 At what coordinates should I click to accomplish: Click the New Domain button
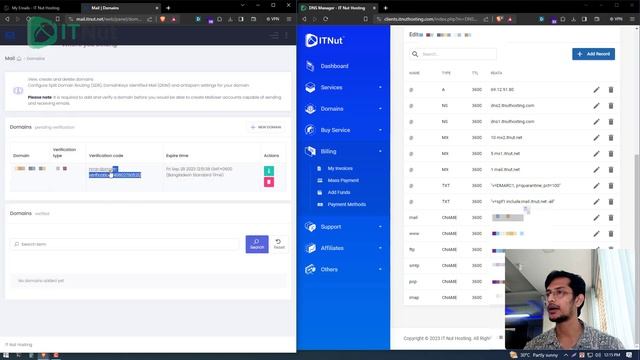click(x=266, y=127)
